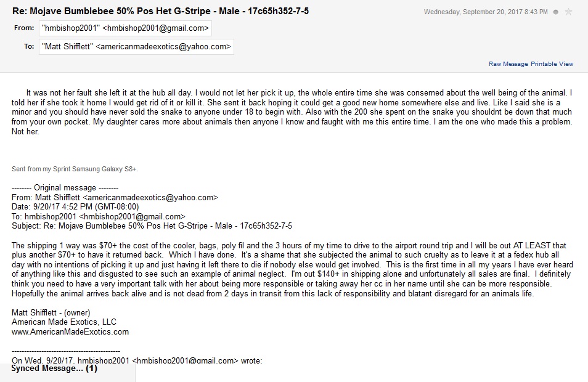The width and height of the screenshot is (588, 382).
Task: Click the hmbishop2001 sender address field
Action: [x=125, y=28]
